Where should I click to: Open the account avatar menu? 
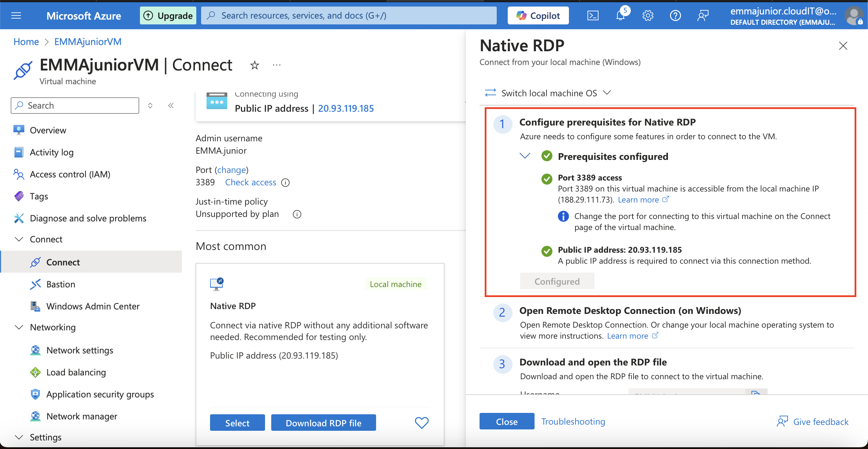point(854,15)
